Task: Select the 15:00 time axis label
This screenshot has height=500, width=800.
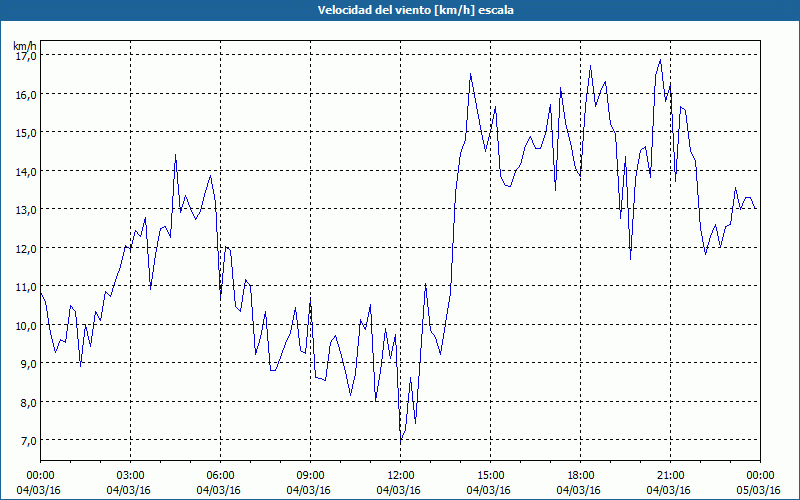Action: click(490, 476)
